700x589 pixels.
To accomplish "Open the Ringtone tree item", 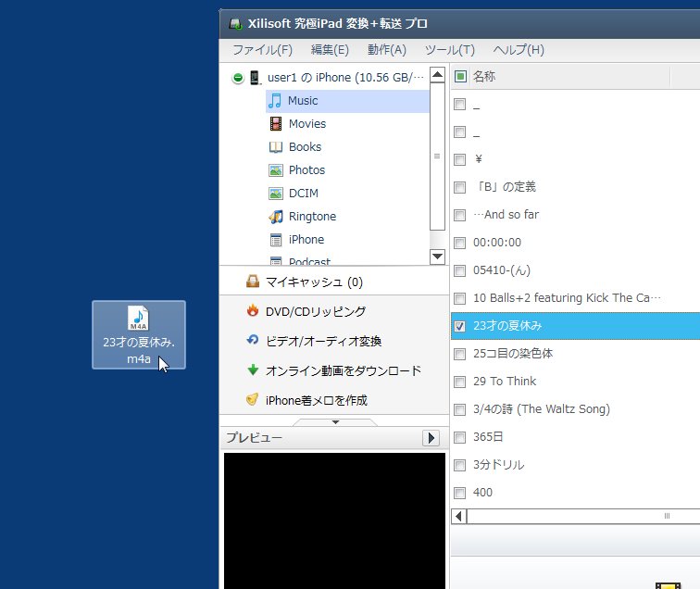I will pos(313,217).
